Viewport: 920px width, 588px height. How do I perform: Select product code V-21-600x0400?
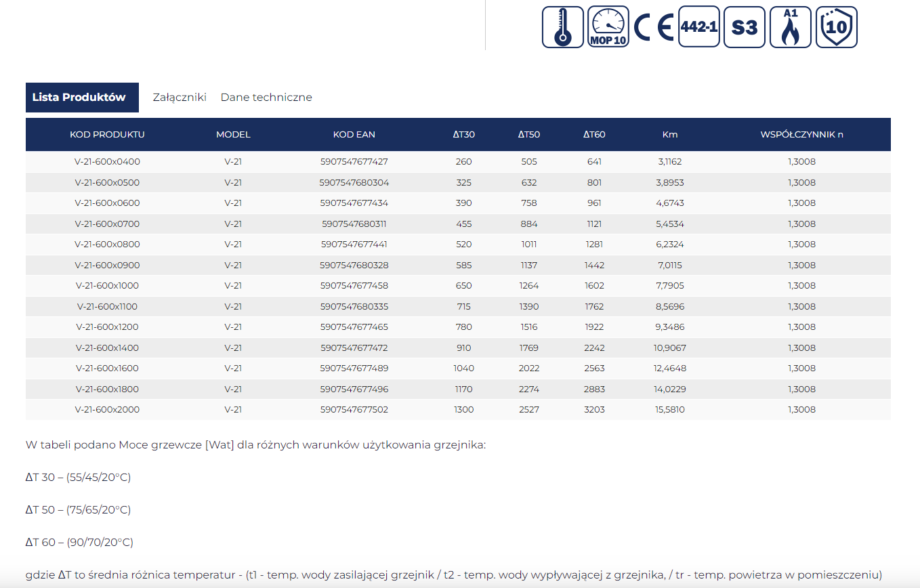pos(107,162)
